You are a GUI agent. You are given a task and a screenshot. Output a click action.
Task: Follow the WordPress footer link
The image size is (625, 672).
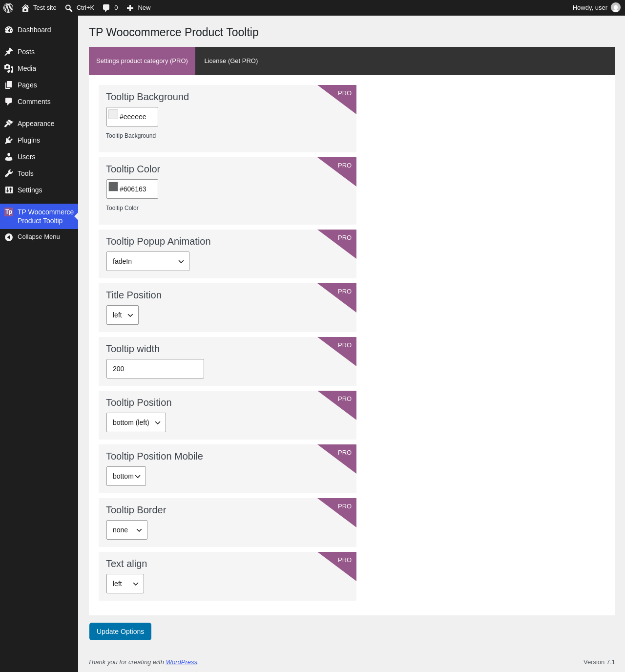point(182,662)
